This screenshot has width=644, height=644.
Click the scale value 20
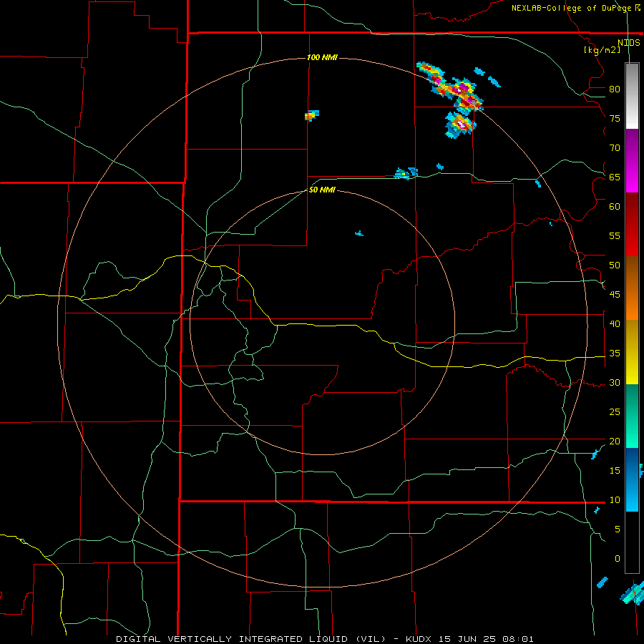click(615, 441)
